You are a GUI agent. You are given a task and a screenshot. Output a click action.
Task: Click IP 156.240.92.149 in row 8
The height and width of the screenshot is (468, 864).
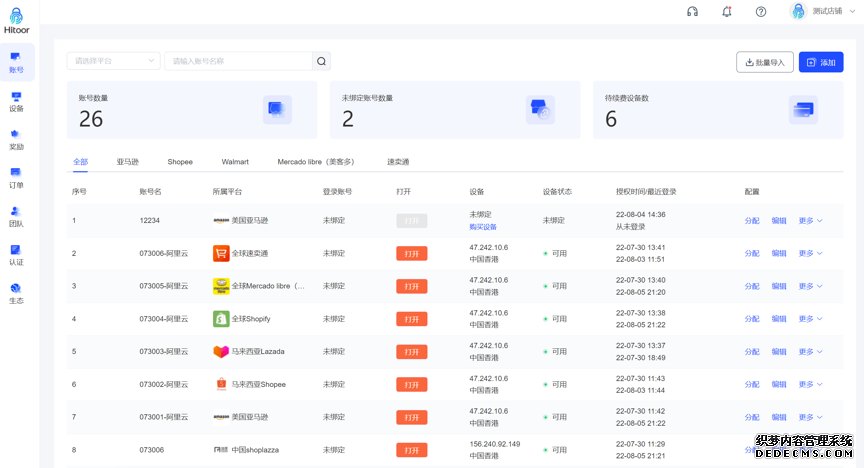(495, 444)
